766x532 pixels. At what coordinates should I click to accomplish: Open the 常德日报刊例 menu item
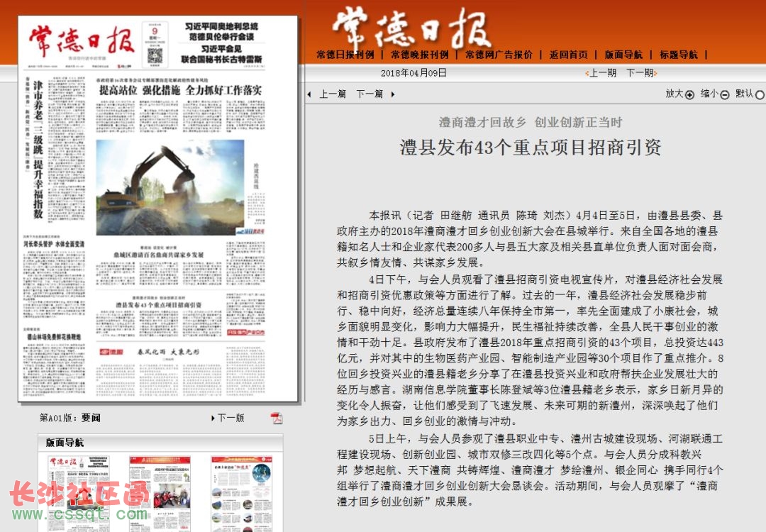(x=345, y=55)
